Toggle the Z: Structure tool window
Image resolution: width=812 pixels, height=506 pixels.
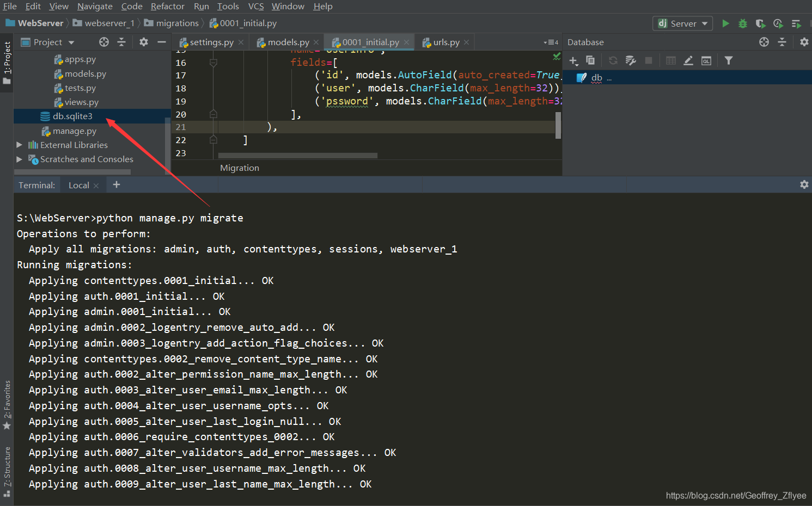7,472
